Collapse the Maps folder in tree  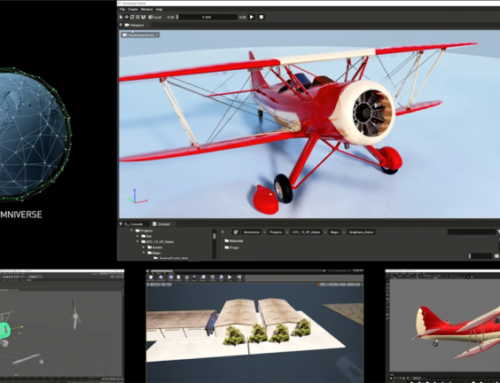(144, 253)
